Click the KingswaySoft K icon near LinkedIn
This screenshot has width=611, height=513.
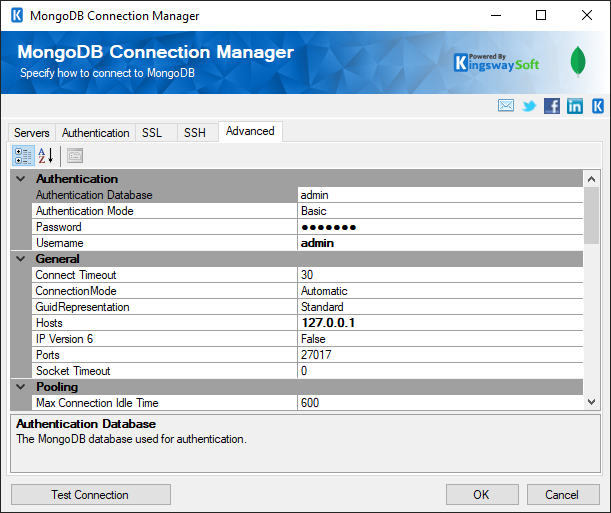point(598,106)
